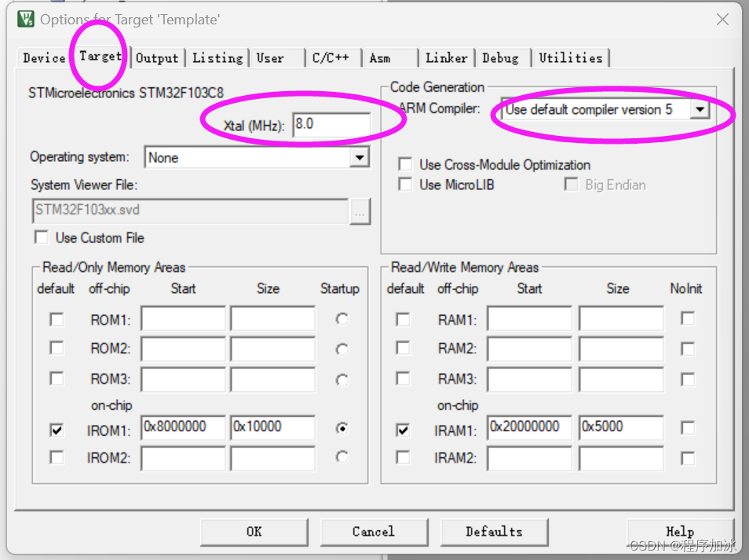The image size is (749, 560).
Task: Uncheck the IRAM1 default checkbox
Action: (403, 430)
